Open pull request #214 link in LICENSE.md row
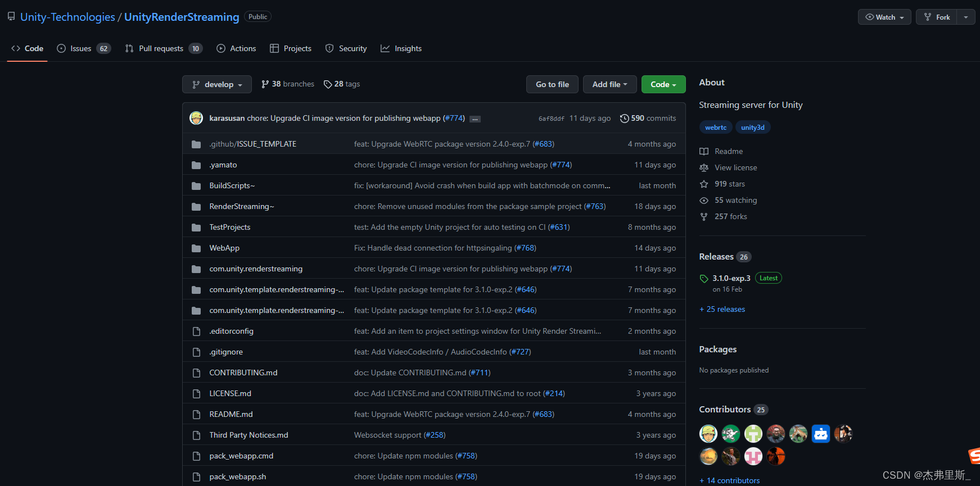Viewport: 980px width, 486px height. coord(554,393)
